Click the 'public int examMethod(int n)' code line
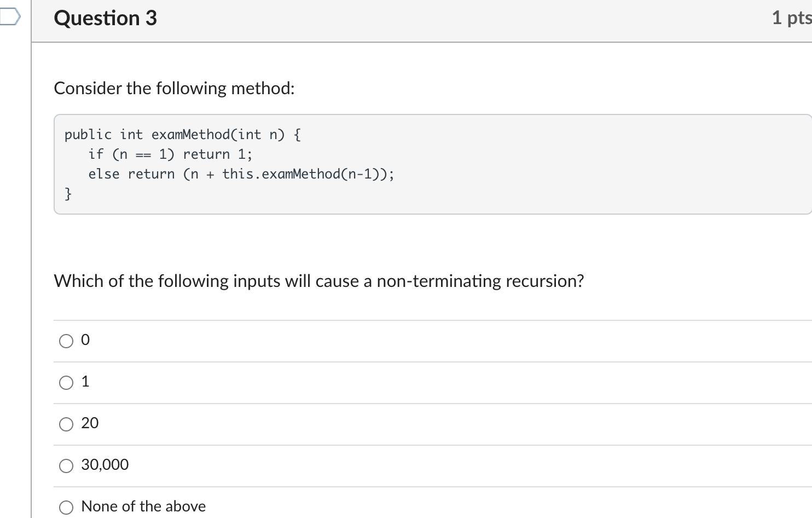Image resolution: width=812 pixels, height=518 pixels. 183,135
